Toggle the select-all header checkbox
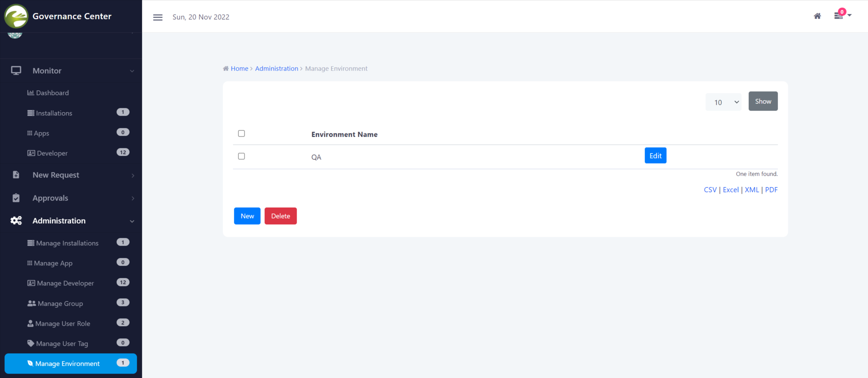 pos(241,133)
